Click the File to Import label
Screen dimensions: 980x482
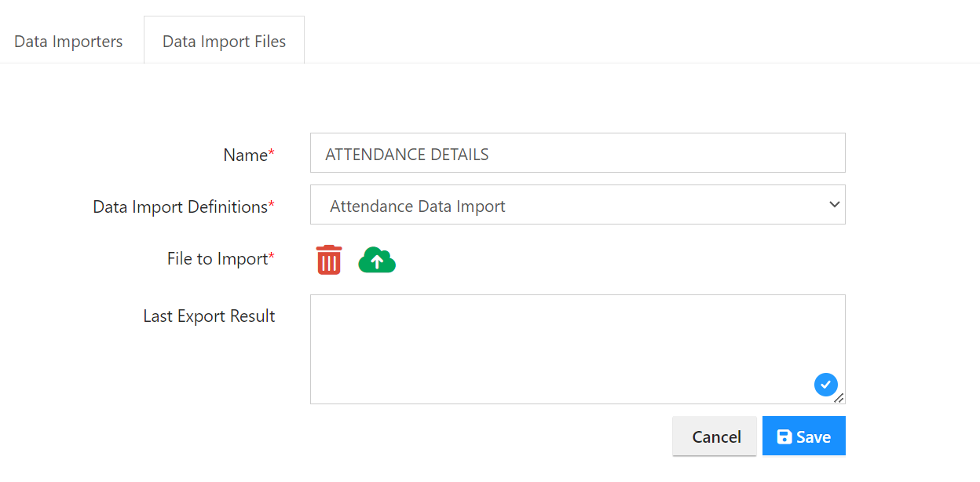pyautogui.click(x=214, y=257)
